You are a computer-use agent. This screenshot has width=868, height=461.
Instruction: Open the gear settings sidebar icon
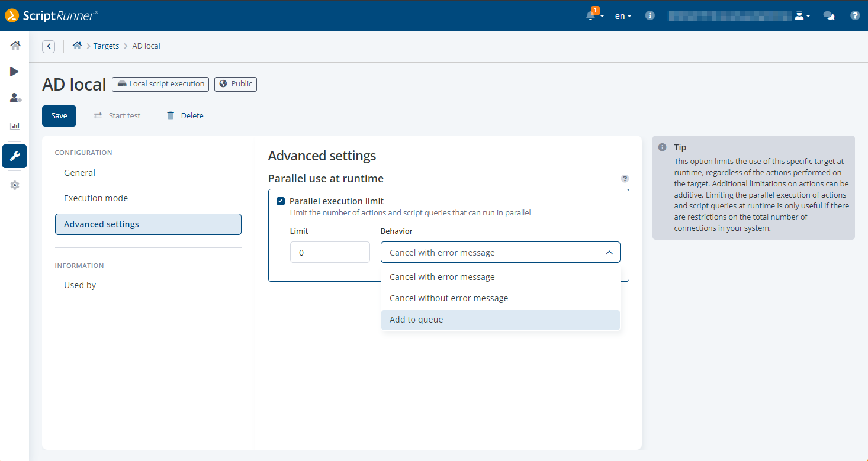(x=15, y=185)
